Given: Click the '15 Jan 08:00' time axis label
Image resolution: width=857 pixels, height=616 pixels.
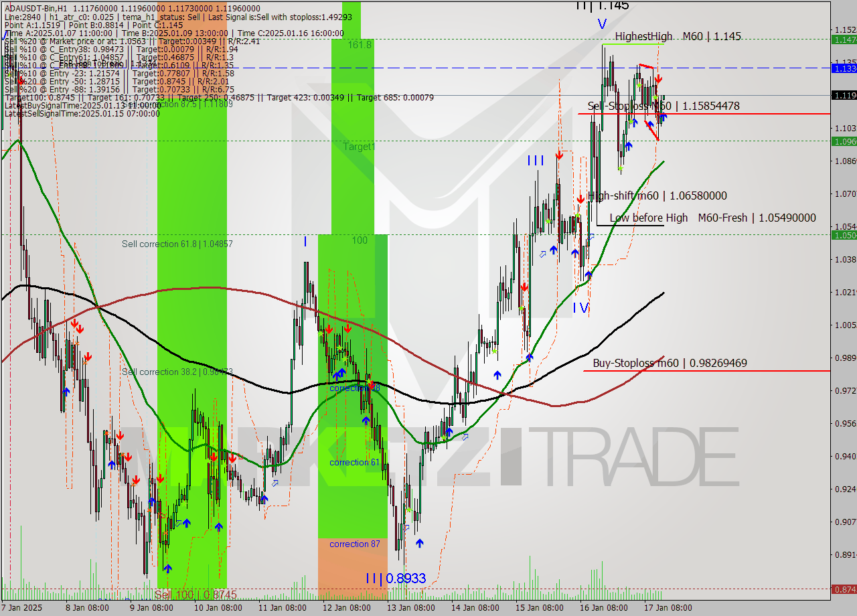Looking at the screenshot, I should pos(540,608).
